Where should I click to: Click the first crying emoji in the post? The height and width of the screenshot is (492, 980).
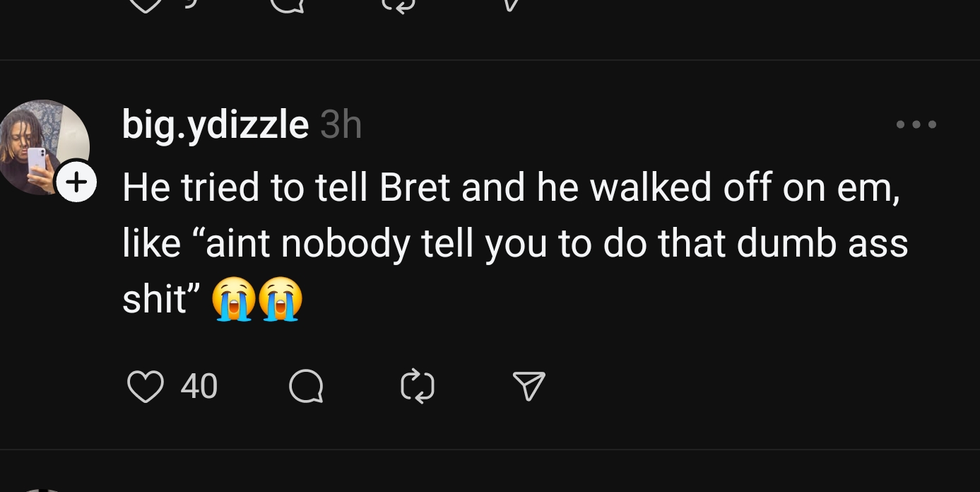pyautogui.click(x=233, y=299)
